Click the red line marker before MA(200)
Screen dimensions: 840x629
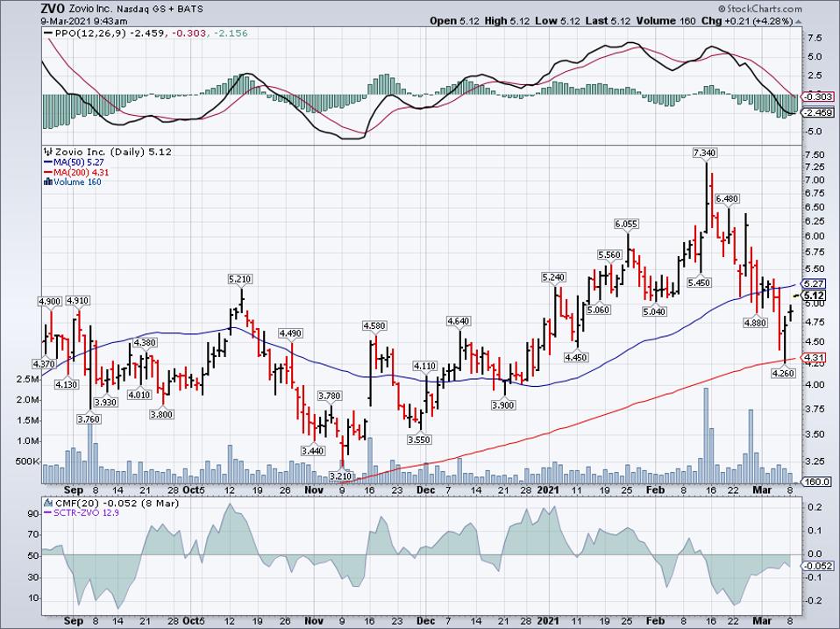pos(48,173)
